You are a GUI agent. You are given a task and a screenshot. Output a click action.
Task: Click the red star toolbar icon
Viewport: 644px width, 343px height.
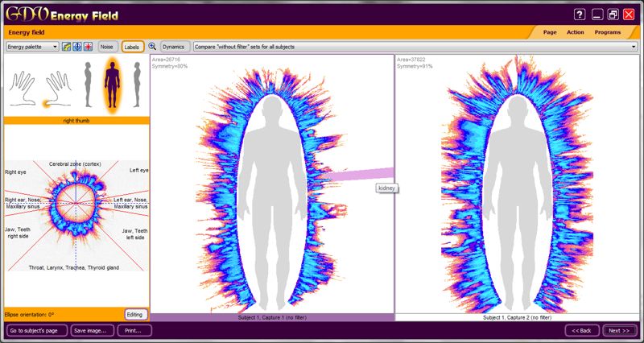pos(88,47)
